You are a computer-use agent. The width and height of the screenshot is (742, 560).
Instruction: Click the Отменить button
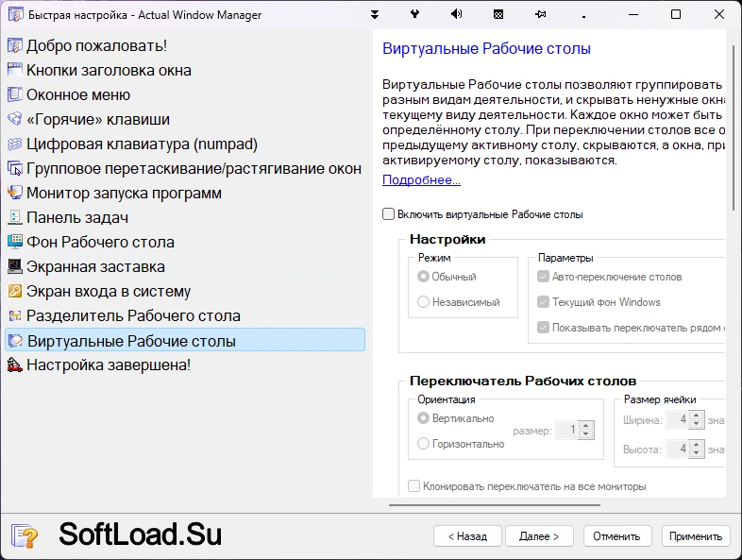617,536
